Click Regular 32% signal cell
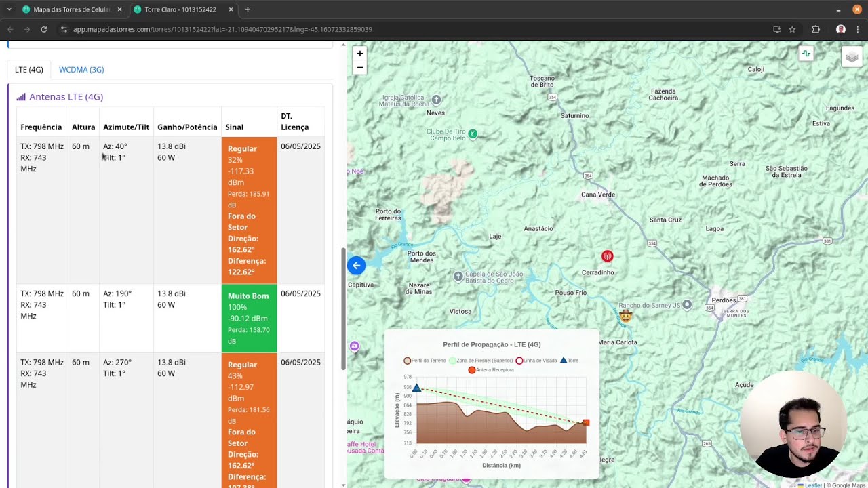 pos(249,210)
